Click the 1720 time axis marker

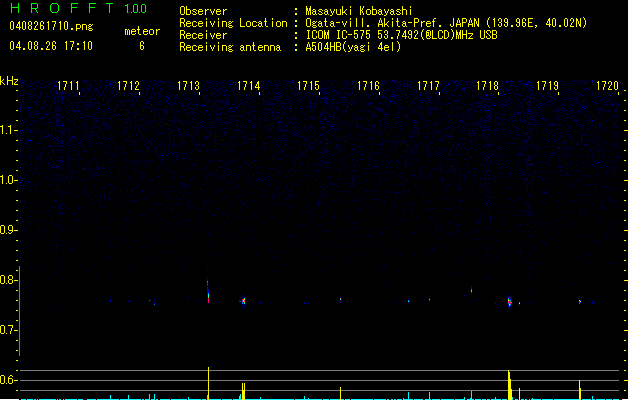pyautogui.click(x=608, y=86)
